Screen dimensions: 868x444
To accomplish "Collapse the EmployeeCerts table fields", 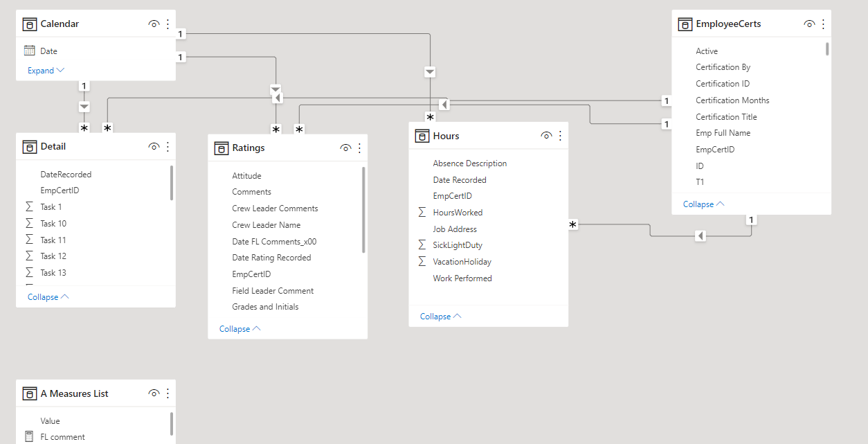I will pos(703,204).
